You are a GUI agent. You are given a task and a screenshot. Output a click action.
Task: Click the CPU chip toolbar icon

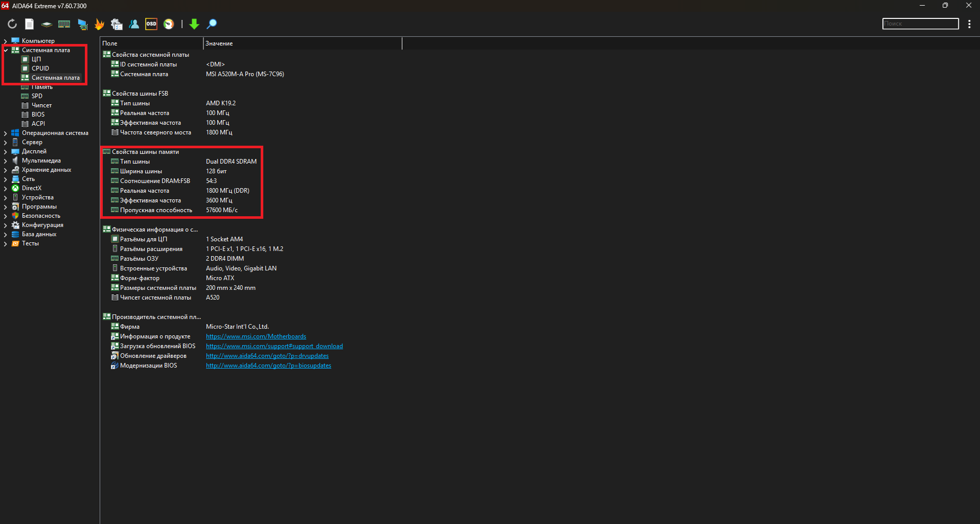point(47,24)
